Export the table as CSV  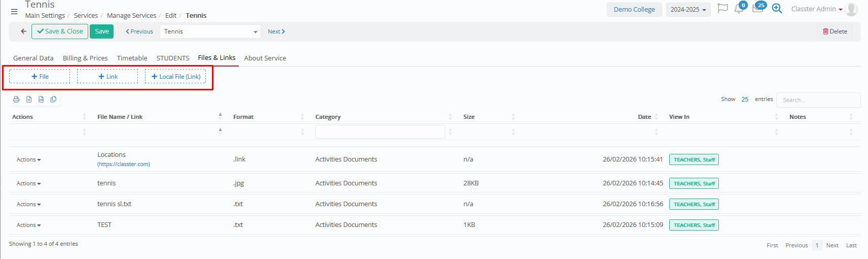(x=41, y=100)
